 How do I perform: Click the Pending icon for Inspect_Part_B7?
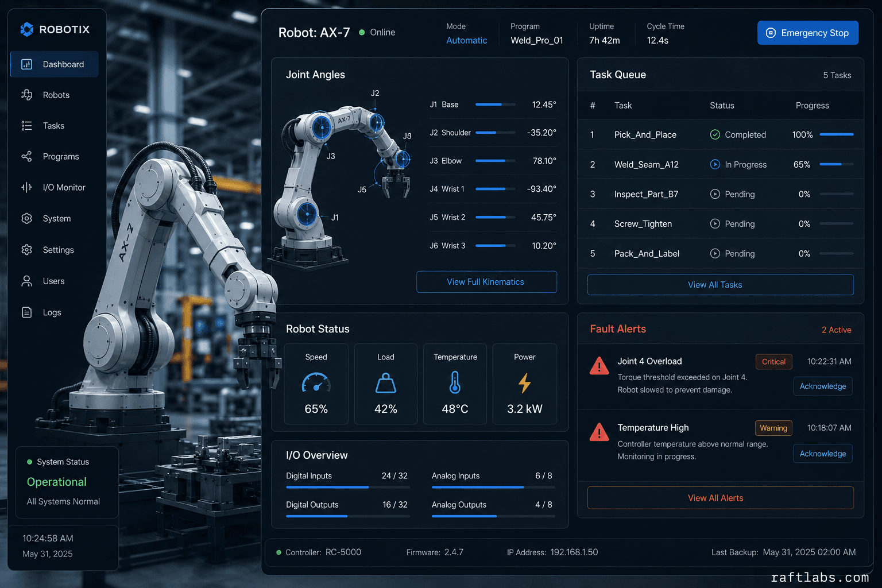pos(715,194)
